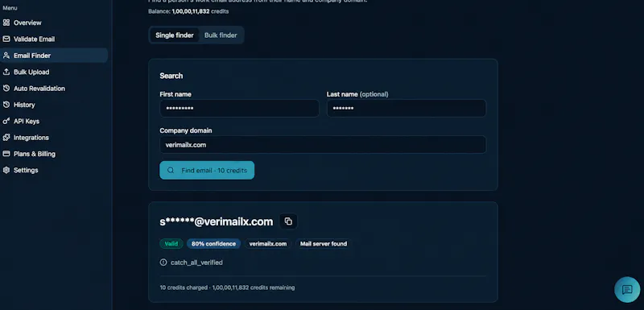
Task: Copy the found email address
Action: (288, 221)
